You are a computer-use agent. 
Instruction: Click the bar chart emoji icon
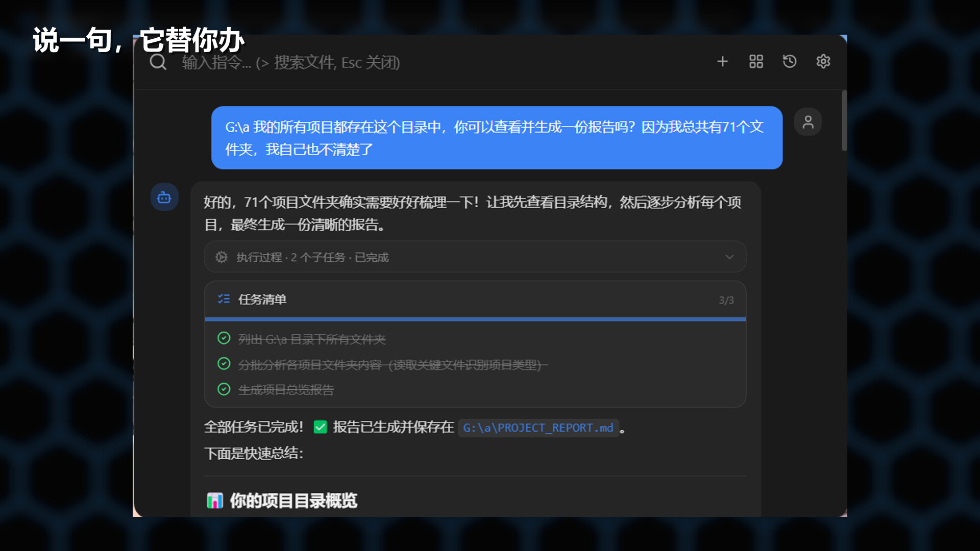coord(215,500)
